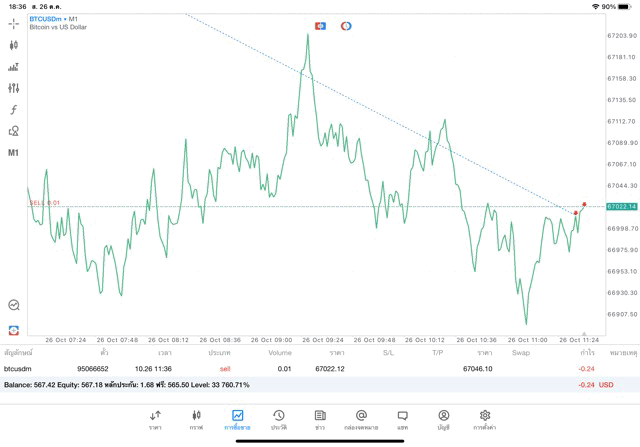This screenshot has height=447, width=640.
Task: Open the indicators function icon
Action: pyautogui.click(x=14, y=110)
